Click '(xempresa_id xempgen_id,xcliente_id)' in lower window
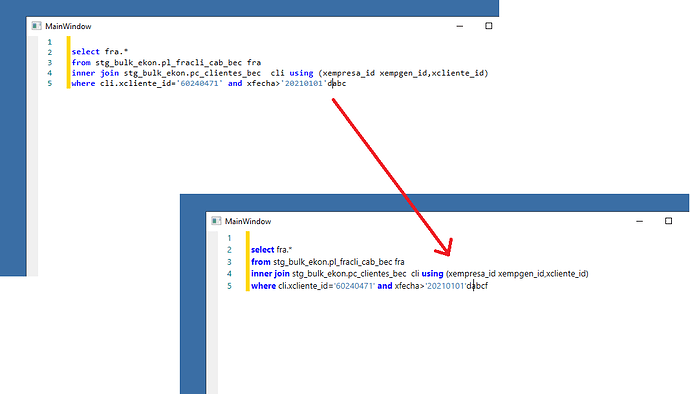Screen dimensions: 690x394 click(517, 273)
